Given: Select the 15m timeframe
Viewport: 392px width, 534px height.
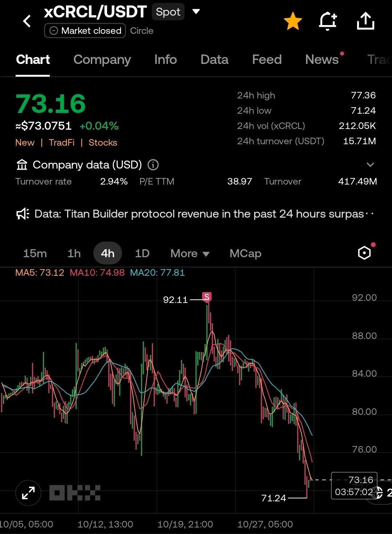Looking at the screenshot, I should (x=35, y=254).
